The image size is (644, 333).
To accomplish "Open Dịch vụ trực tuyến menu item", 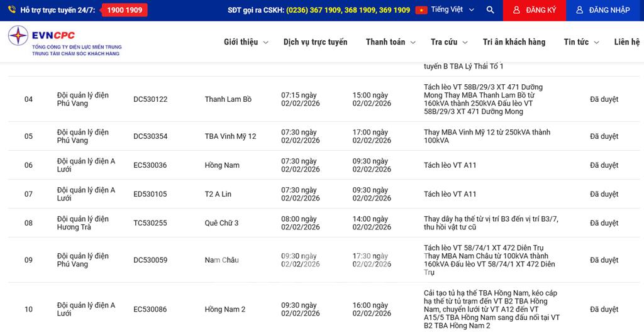I will pyautogui.click(x=315, y=42).
